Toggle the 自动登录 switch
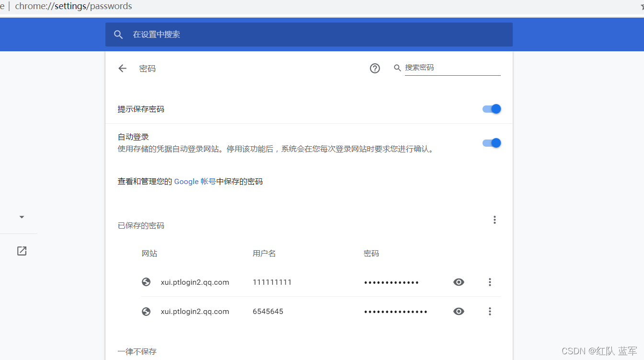Image resolution: width=644 pixels, height=360 pixels. [x=492, y=143]
